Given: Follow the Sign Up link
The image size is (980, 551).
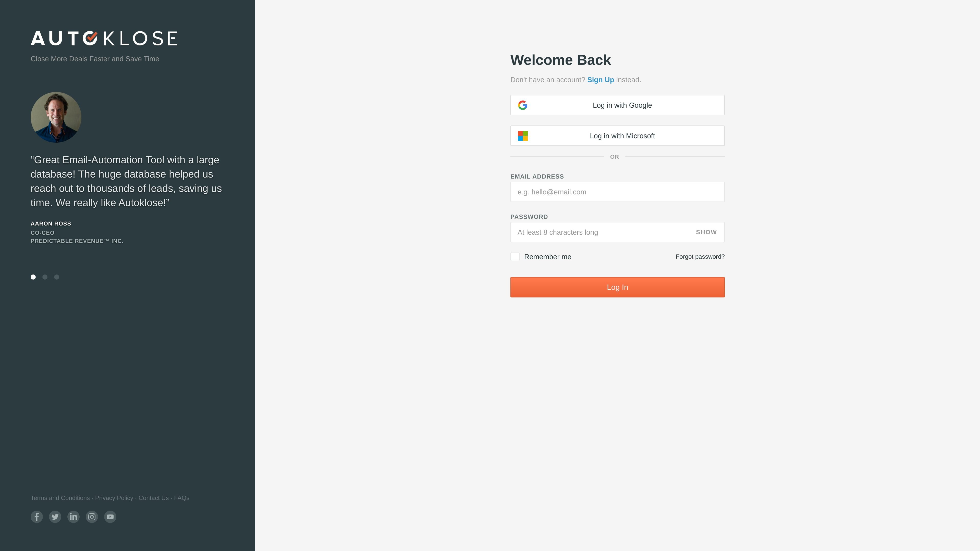Looking at the screenshot, I should tap(600, 80).
